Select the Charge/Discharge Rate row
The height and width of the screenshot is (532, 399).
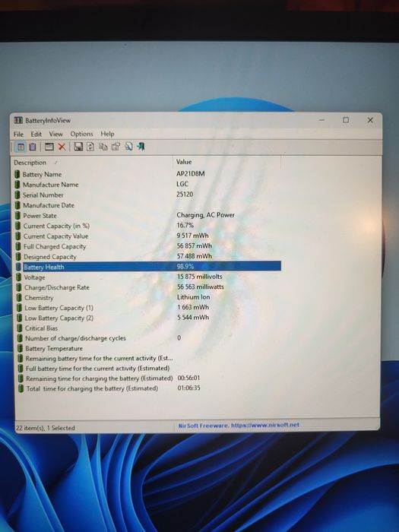(149, 287)
